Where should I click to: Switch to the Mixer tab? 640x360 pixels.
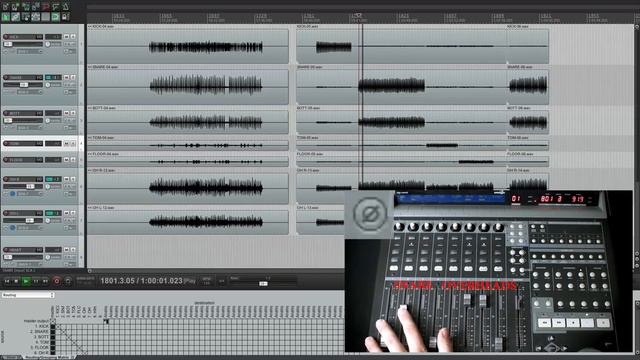click(x=11, y=358)
